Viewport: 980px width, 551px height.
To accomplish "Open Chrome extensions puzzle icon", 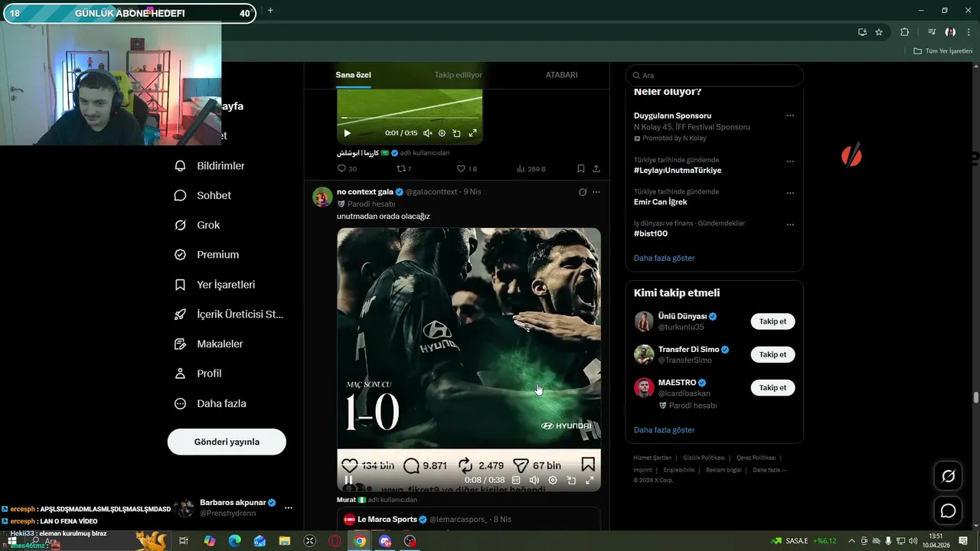I will pos(904,32).
